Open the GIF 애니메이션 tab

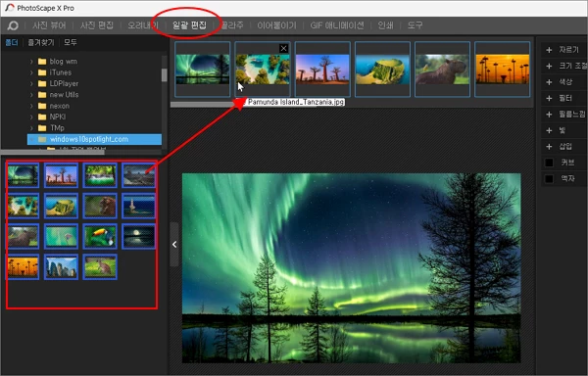click(337, 25)
